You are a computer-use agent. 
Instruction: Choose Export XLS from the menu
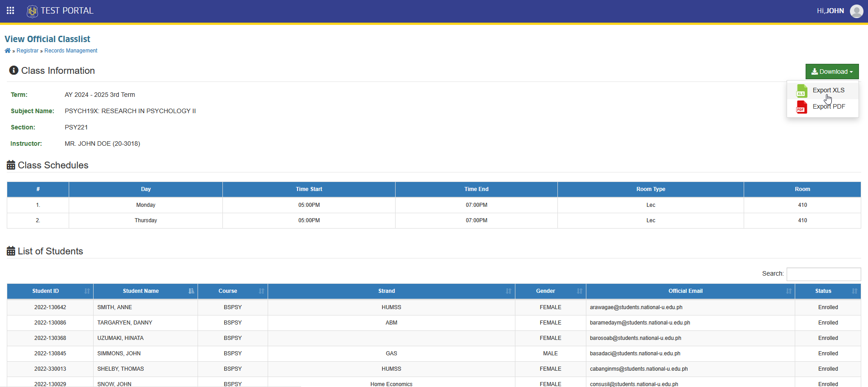click(828, 90)
